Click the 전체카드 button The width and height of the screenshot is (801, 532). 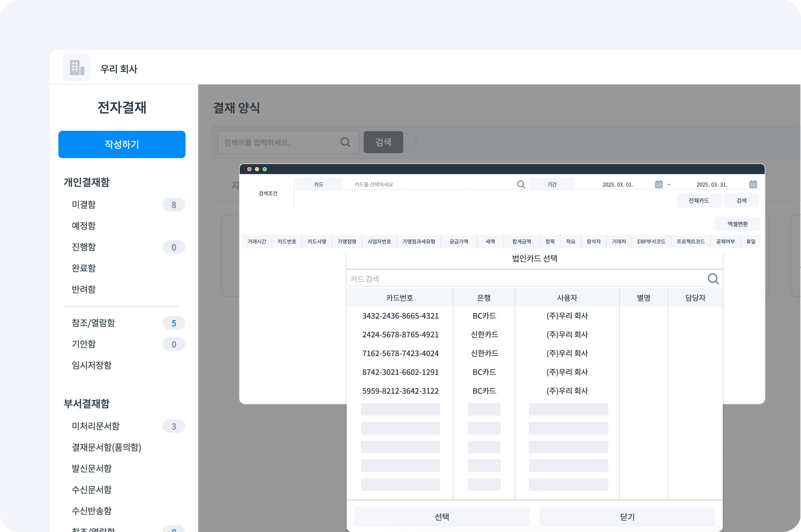[699, 201]
